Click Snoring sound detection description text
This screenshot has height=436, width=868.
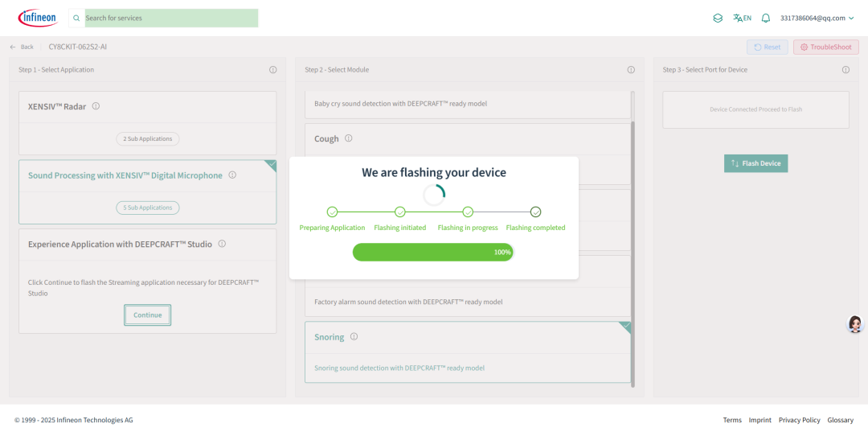(399, 368)
